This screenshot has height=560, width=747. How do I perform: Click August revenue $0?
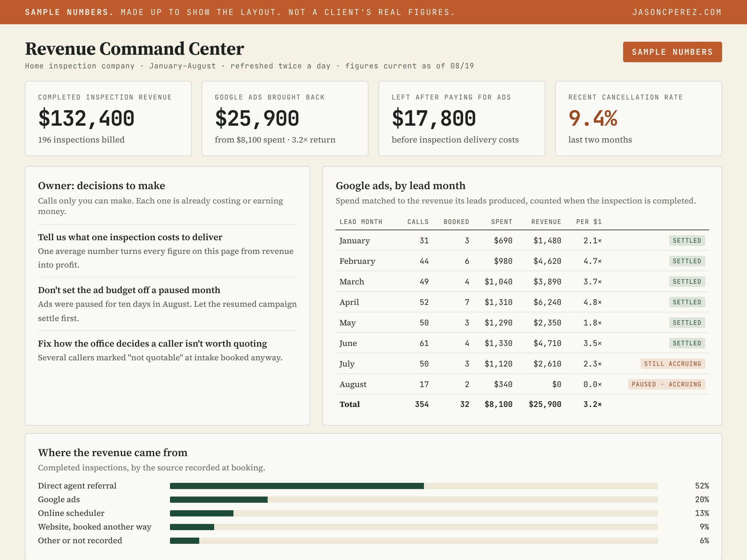point(557,385)
